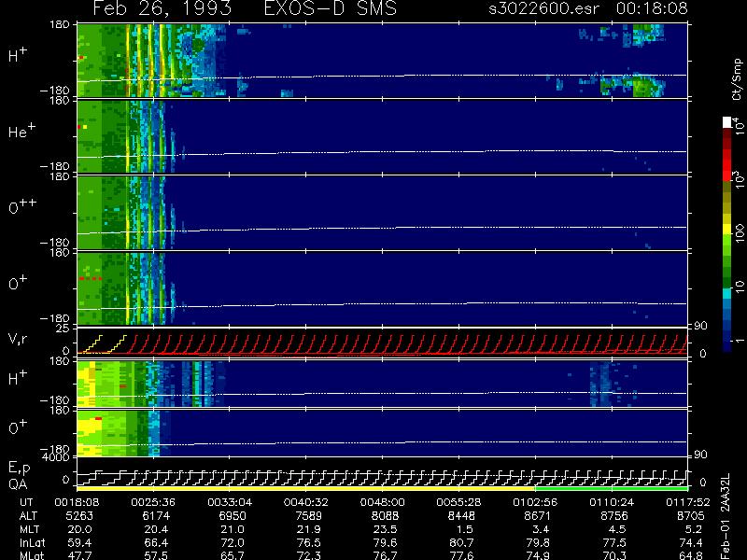Viewport: 747px width, 560px height.
Task: Click ALT value "7589"
Action: [309, 516]
